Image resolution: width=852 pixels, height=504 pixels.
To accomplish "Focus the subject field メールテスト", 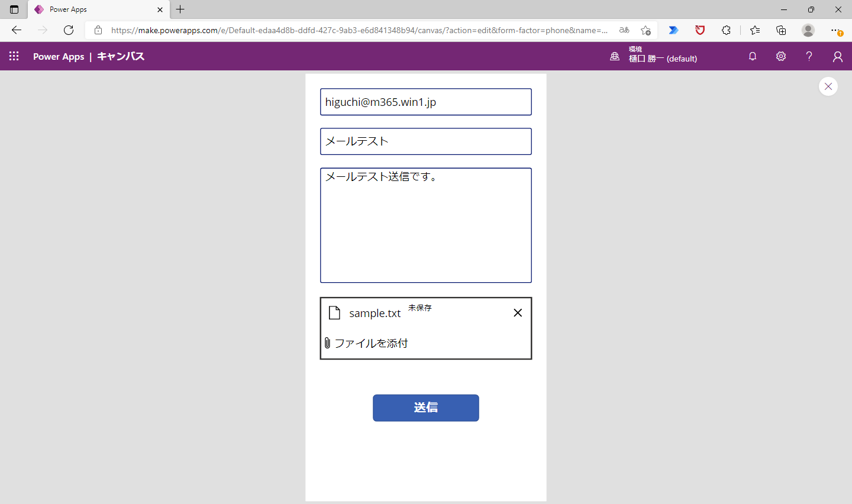I will (x=426, y=141).
